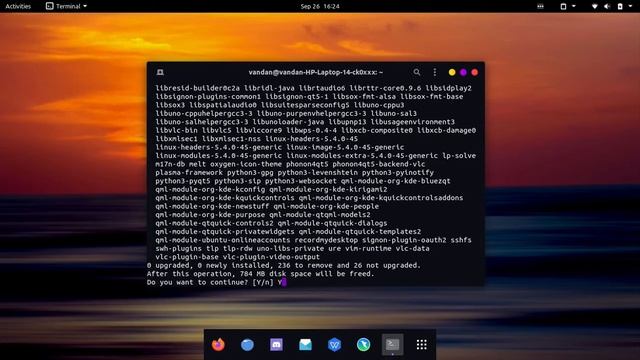
Task: Click text '236 to remove' in summary line
Action: [304, 265]
